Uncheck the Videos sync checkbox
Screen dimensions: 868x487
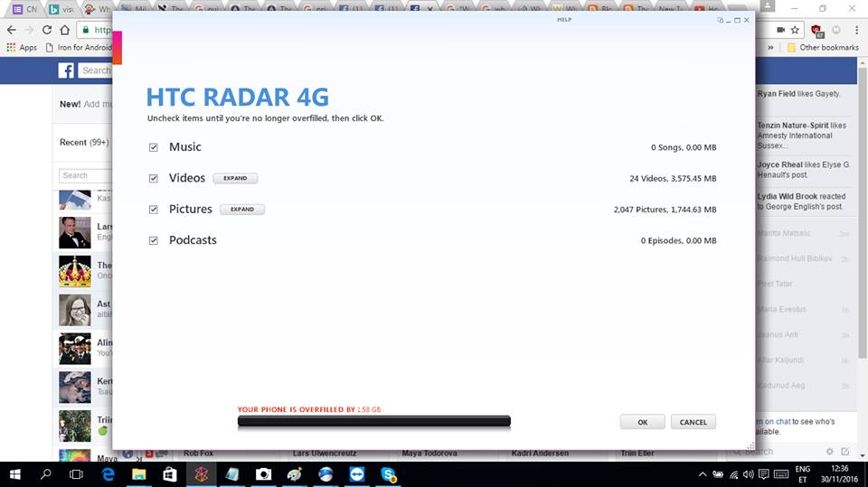click(x=154, y=178)
